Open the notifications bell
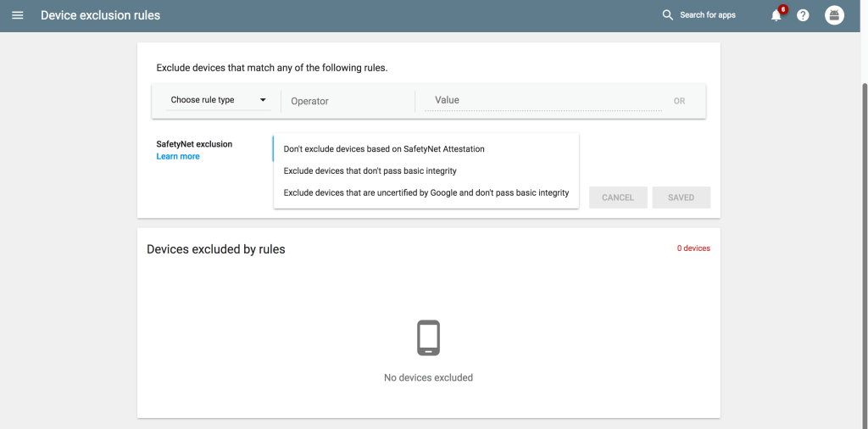 click(x=776, y=15)
